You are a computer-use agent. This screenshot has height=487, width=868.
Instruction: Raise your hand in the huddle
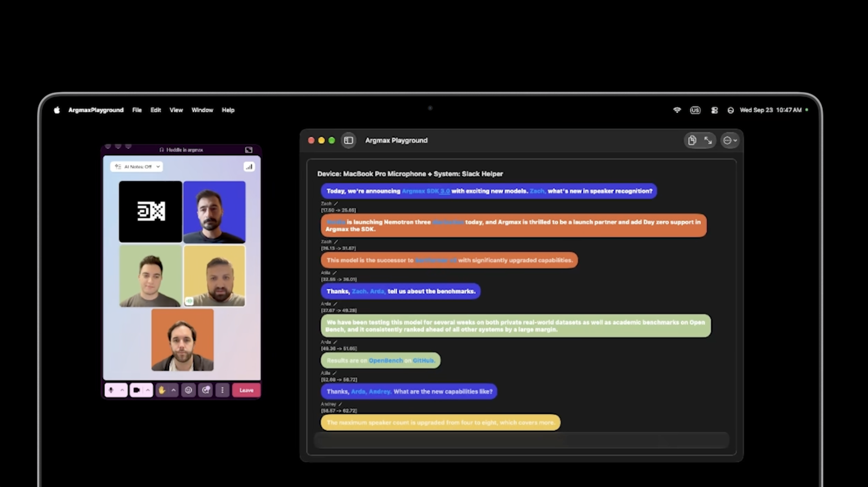tap(162, 390)
